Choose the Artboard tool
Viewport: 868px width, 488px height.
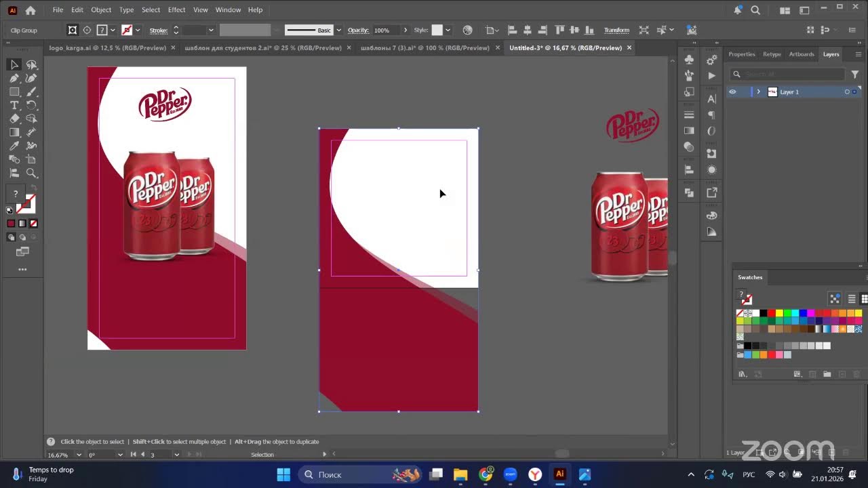pos(31,159)
